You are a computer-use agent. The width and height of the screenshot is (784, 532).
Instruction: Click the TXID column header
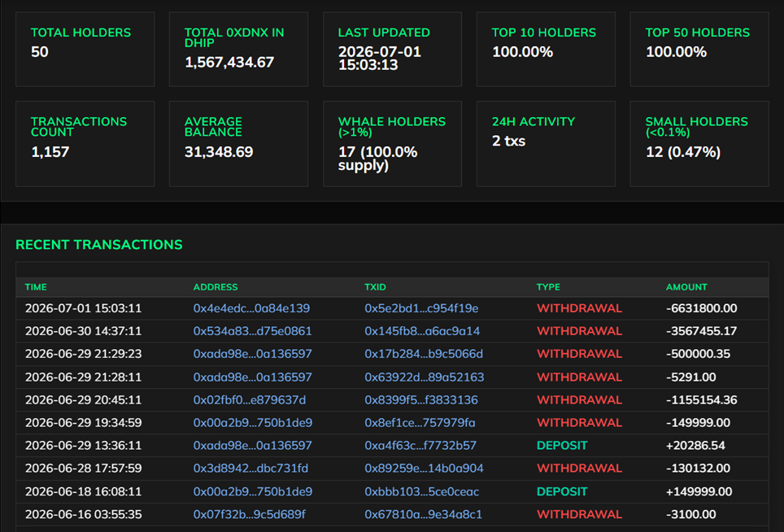pyautogui.click(x=375, y=287)
